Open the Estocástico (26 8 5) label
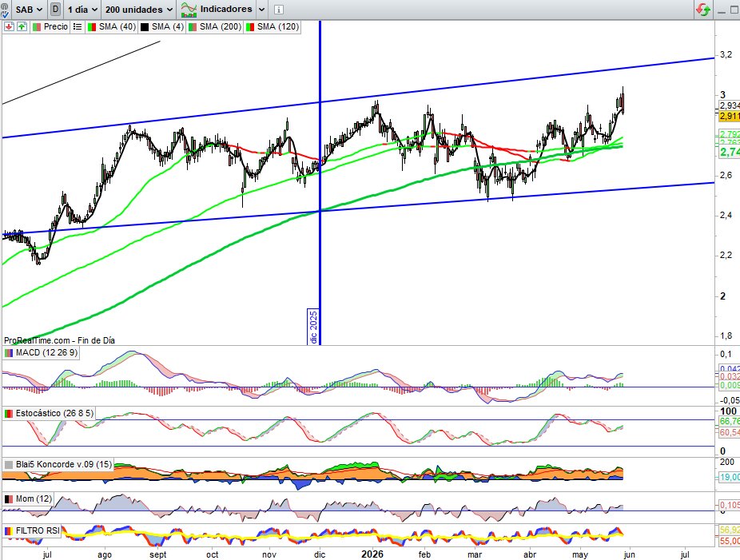This screenshot has width=740, height=560. click(54, 413)
